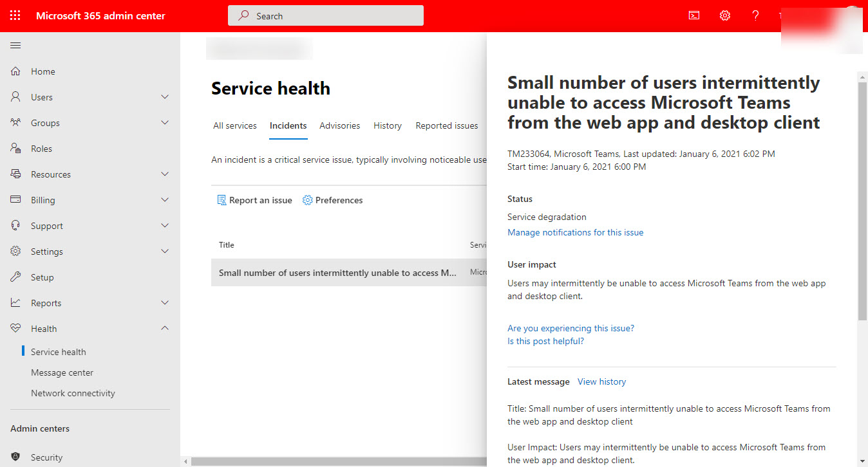This screenshot has width=868, height=467.
Task: Click the Billing card icon
Action: point(16,200)
